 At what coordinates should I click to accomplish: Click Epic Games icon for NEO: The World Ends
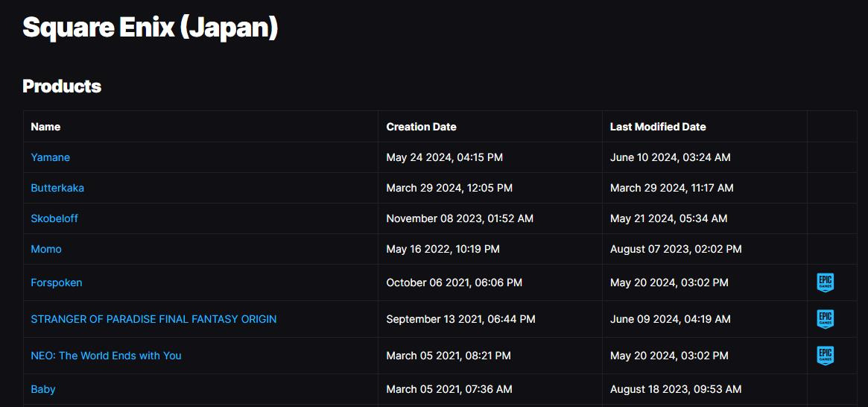[x=825, y=356]
